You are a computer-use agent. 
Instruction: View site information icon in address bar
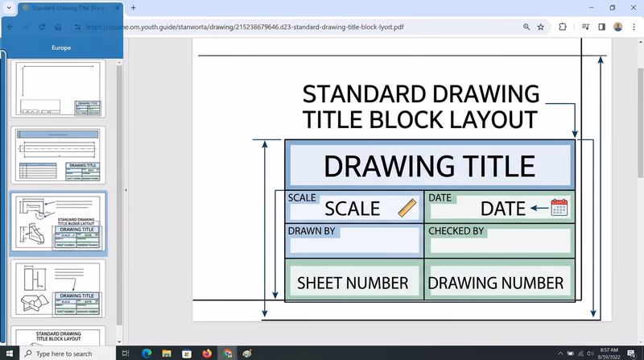(77, 27)
